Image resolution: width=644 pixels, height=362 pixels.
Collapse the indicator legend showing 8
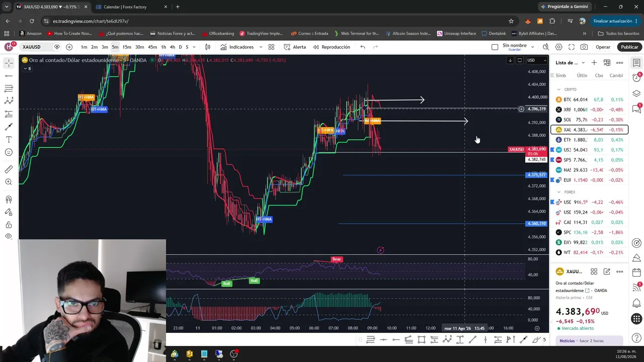coord(27,68)
